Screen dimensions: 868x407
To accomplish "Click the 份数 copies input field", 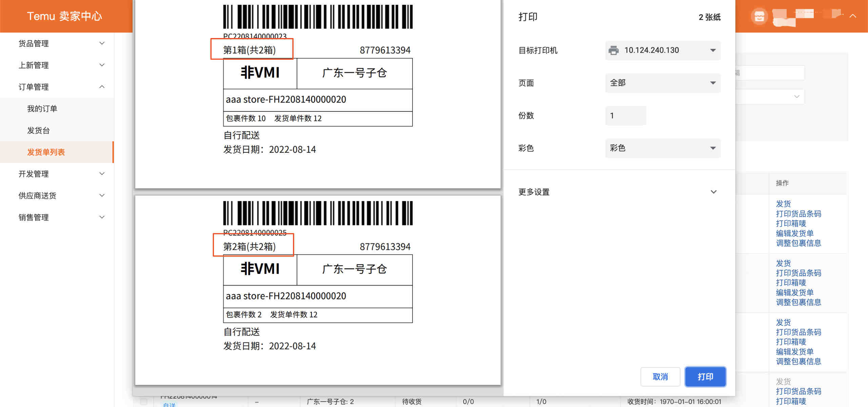I will coord(626,115).
